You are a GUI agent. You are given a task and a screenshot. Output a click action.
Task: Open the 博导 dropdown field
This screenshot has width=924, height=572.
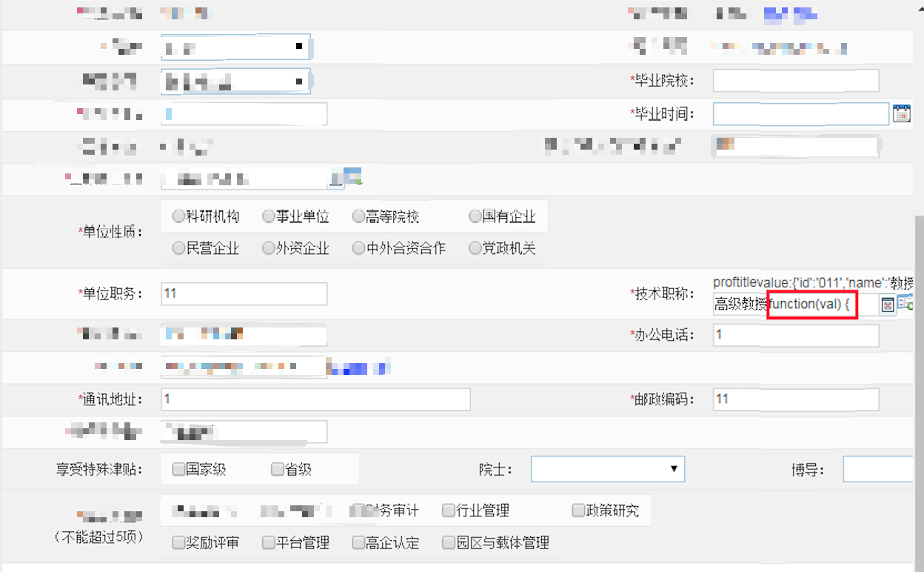[x=881, y=469]
